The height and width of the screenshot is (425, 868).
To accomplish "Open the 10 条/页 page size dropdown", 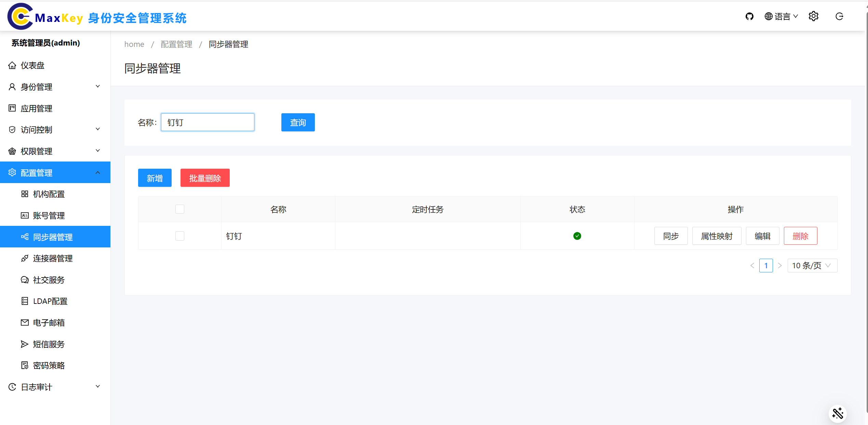I will click(x=812, y=266).
